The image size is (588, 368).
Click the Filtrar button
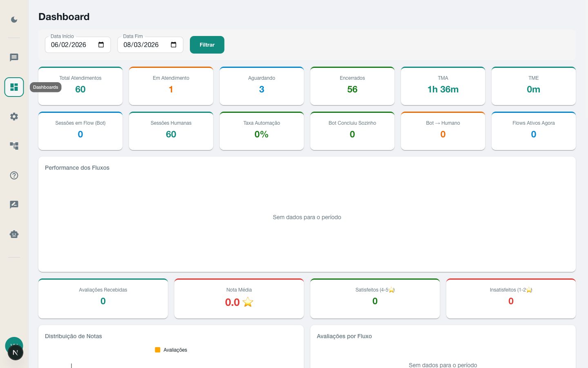coord(207,45)
